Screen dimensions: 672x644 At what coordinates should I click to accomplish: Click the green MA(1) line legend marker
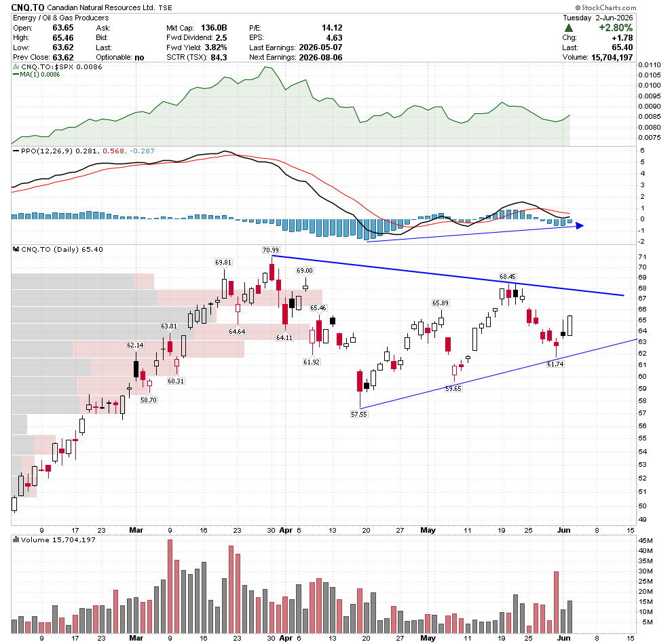(16, 75)
